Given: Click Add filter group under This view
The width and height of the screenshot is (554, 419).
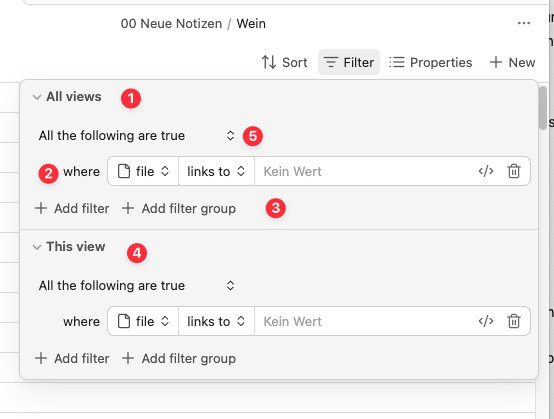Looking at the screenshot, I should point(179,358).
